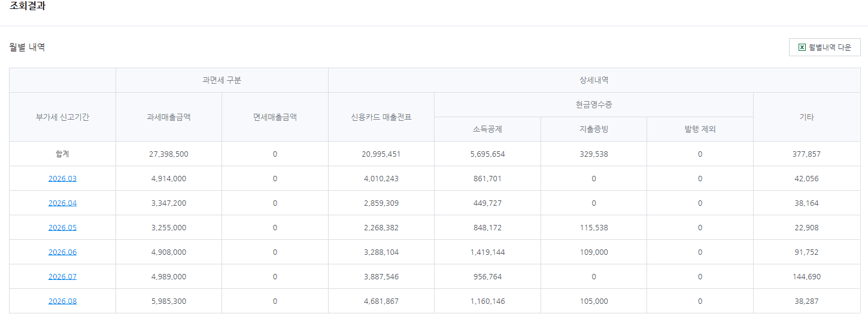
Task: Click the 22,908 cell
Action: click(806, 227)
